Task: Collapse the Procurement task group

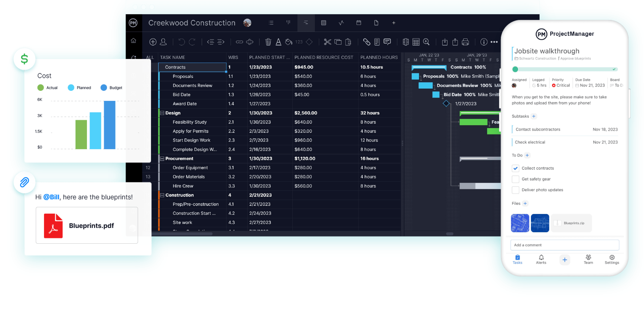Action: coord(162,158)
